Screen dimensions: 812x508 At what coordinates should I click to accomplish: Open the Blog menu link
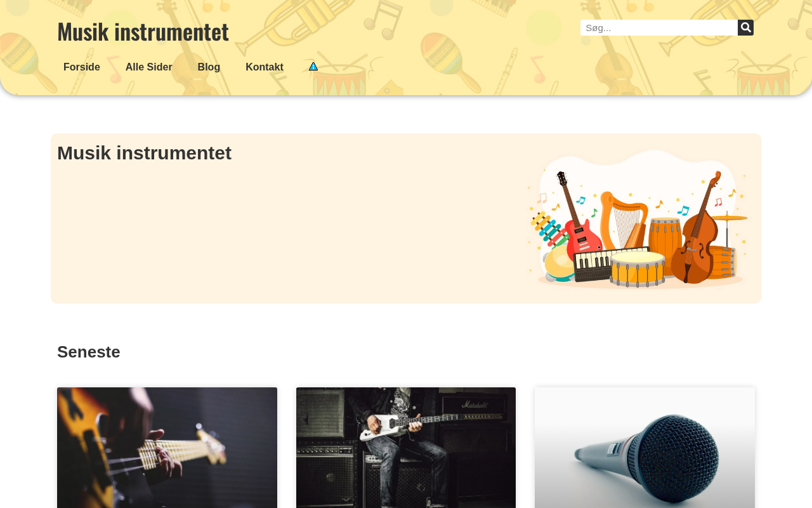point(209,67)
